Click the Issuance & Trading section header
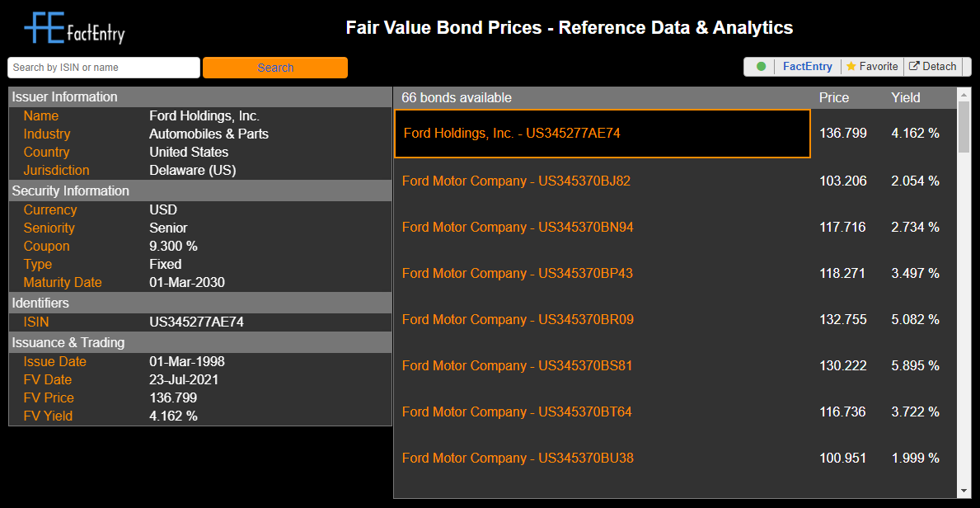Screen dimensions: 980x508 point(200,342)
